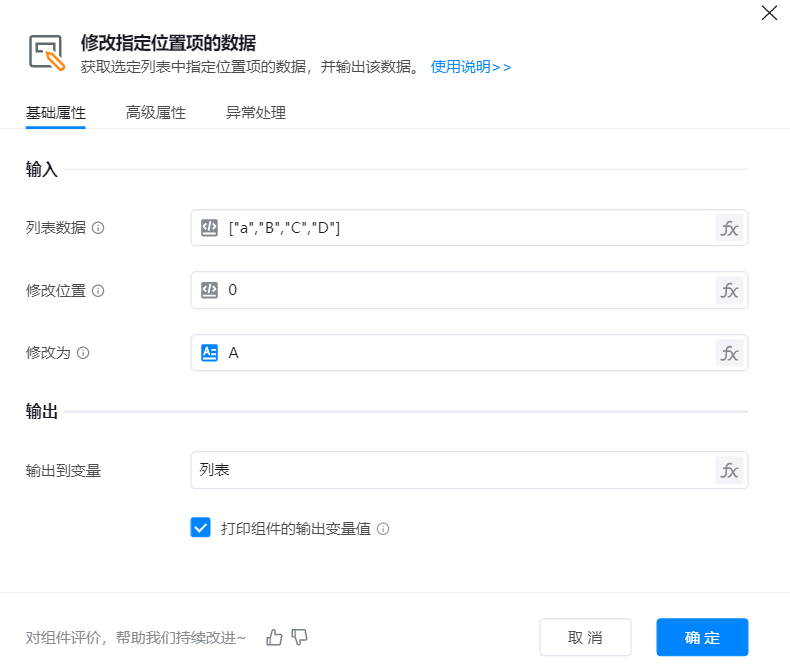Click the fx button in 修改位置 field
This screenshot has height=665, width=790.
coord(729,291)
